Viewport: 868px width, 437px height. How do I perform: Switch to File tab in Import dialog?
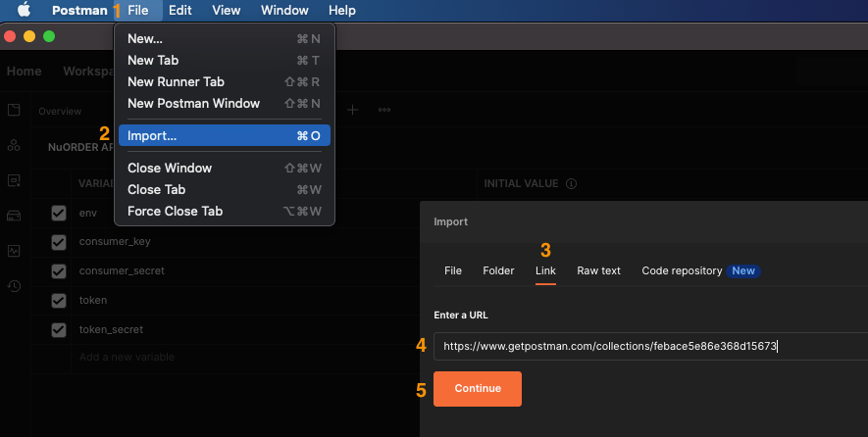coord(453,270)
